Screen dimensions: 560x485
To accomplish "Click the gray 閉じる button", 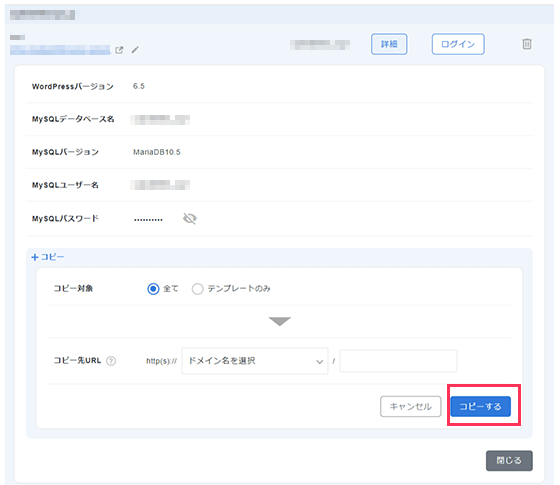I will (x=509, y=461).
